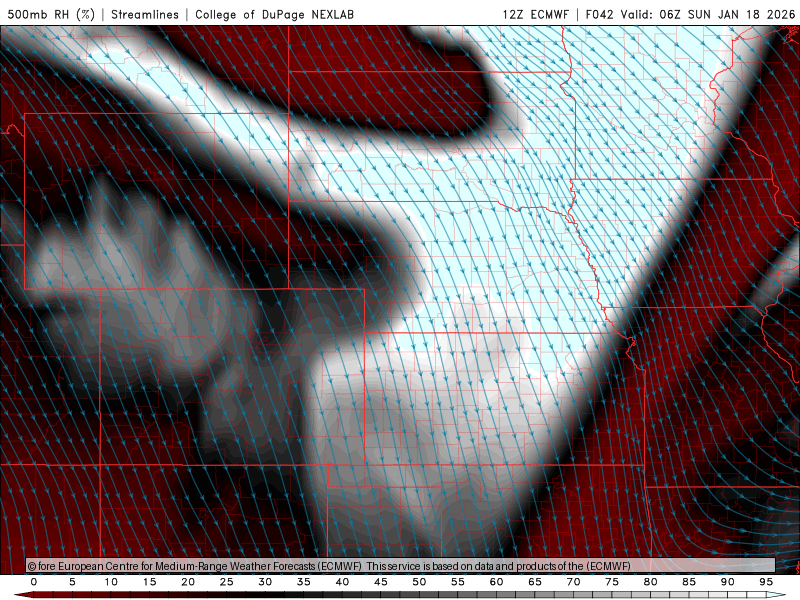
Task: Pick the colorbar label "65"
Action: coord(535,582)
